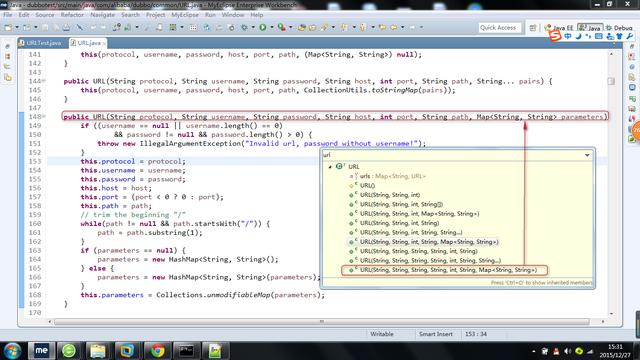Open the Source menu

pyautogui.click(x=45, y=15)
